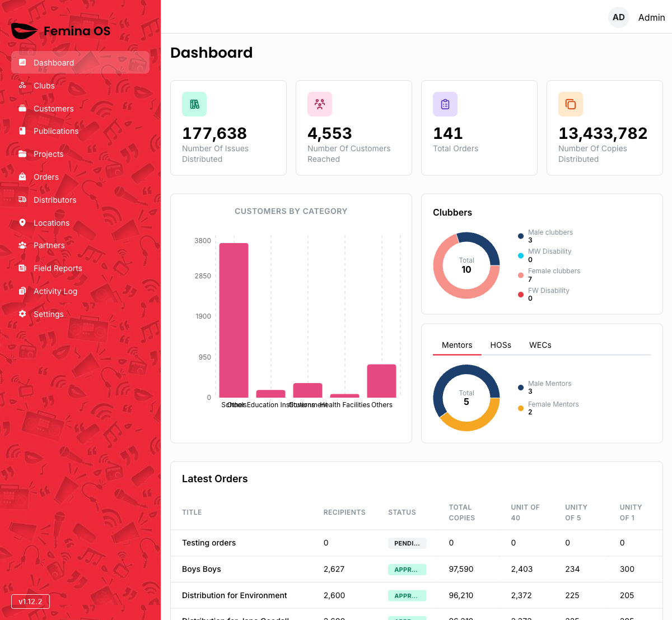Click the orange copies distributed icon

pyautogui.click(x=571, y=104)
